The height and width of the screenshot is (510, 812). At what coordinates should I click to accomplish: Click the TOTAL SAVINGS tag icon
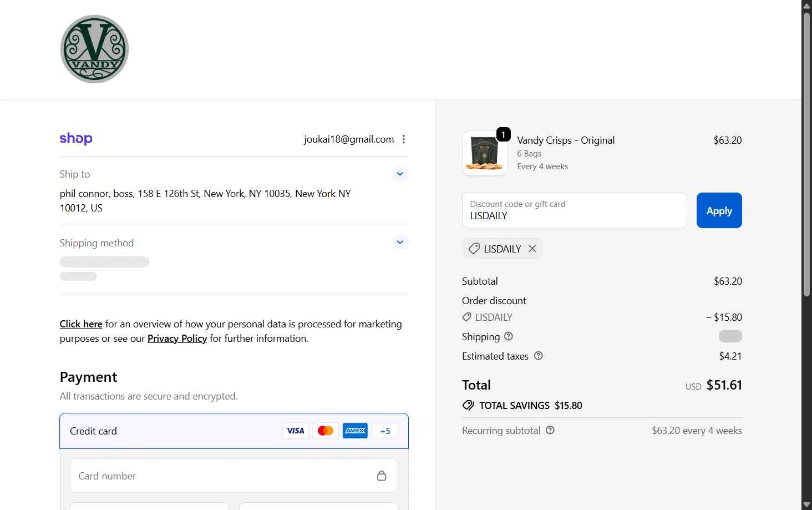[469, 405]
